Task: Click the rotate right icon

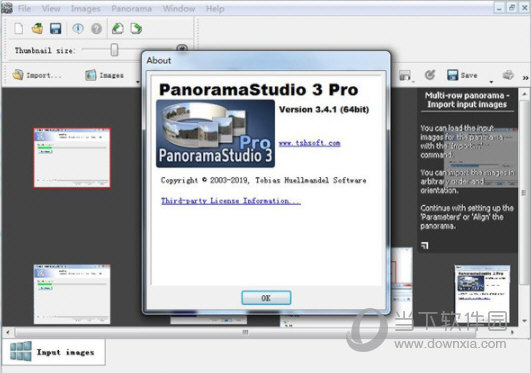Action: [136, 28]
